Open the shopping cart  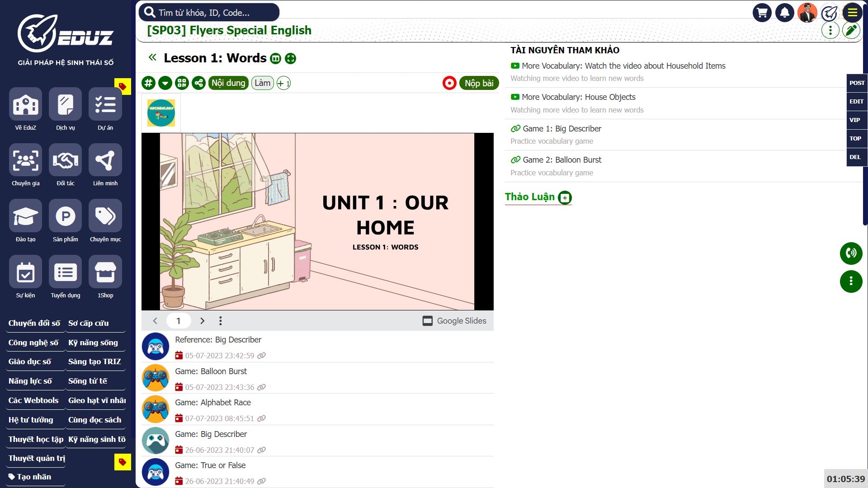(762, 13)
